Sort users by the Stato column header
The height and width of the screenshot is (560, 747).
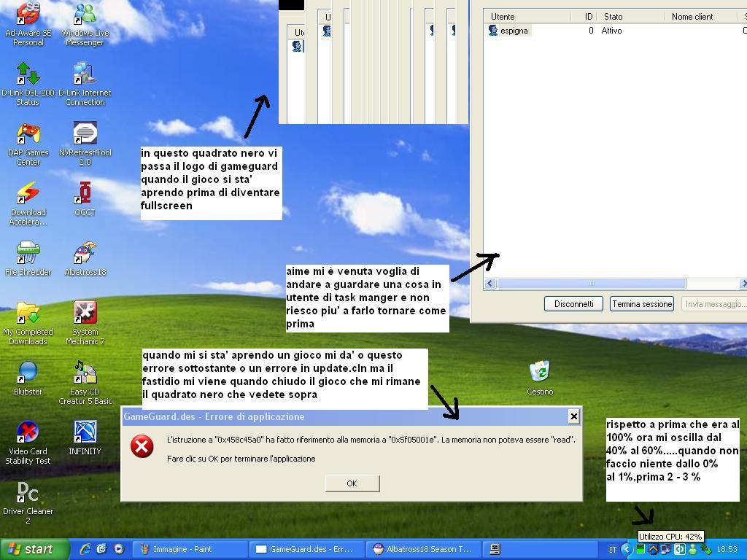tap(630, 17)
